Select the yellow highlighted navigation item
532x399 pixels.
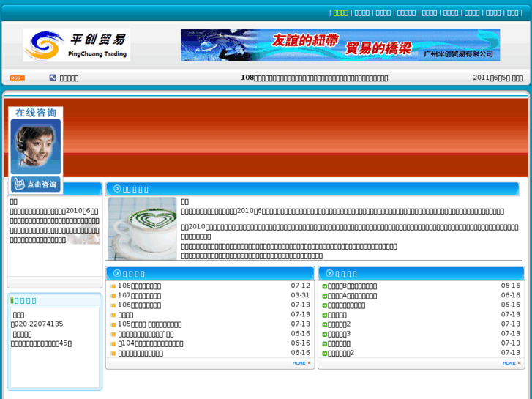[x=341, y=13]
